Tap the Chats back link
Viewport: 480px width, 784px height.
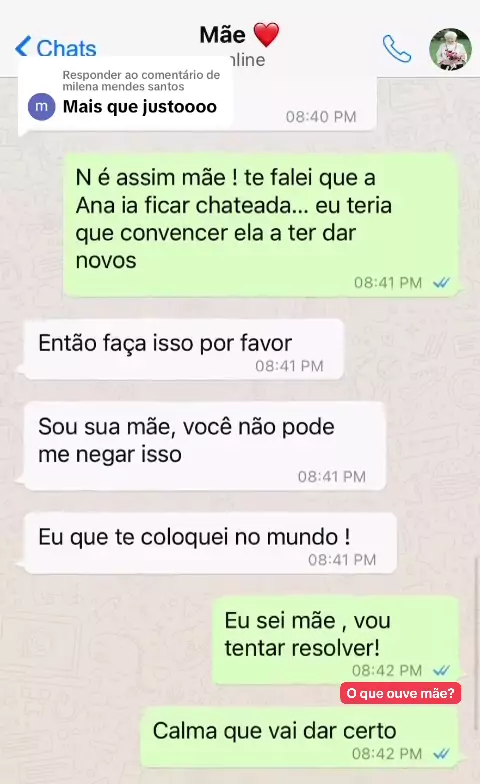[56, 48]
